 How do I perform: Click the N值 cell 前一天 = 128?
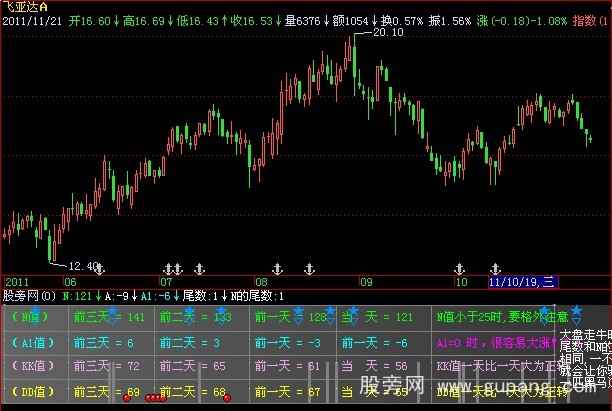[294, 317]
